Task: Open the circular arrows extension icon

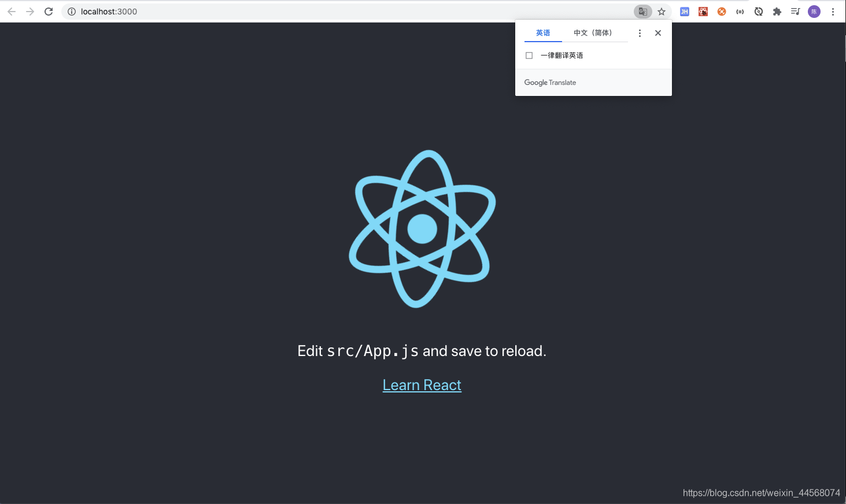Action: coord(759,12)
